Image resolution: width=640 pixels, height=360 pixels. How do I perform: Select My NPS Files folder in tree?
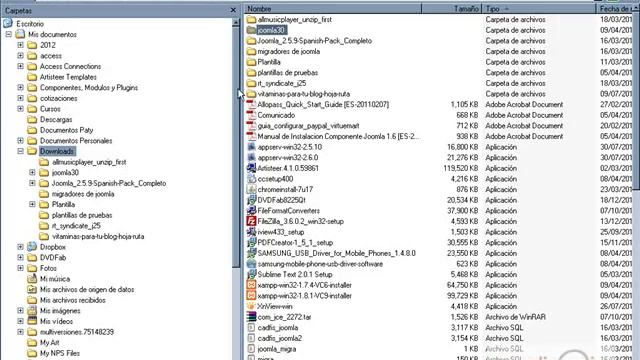coord(60,353)
